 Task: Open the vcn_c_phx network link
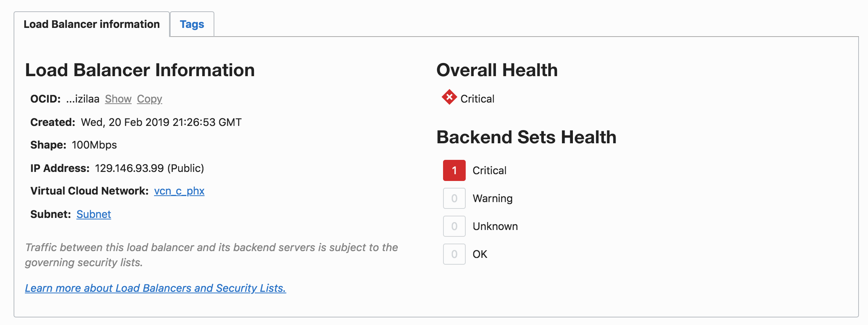179,191
